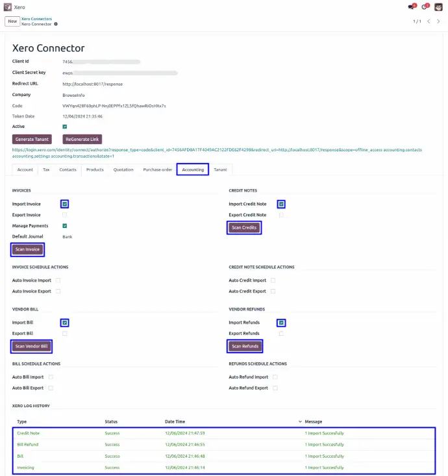Screen dimensions: 448x476
Task: Go to the previous record arrow
Action: click(429, 21)
